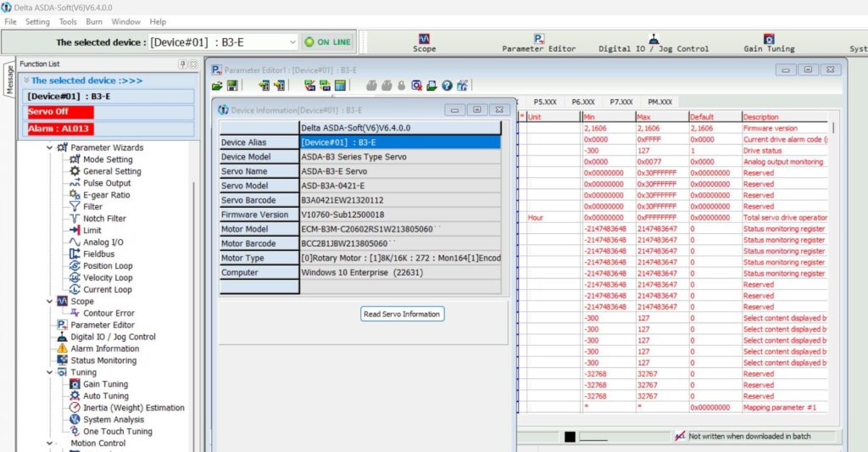
Task: Open Alarm Information in the function tree
Action: tap(104, 349)
